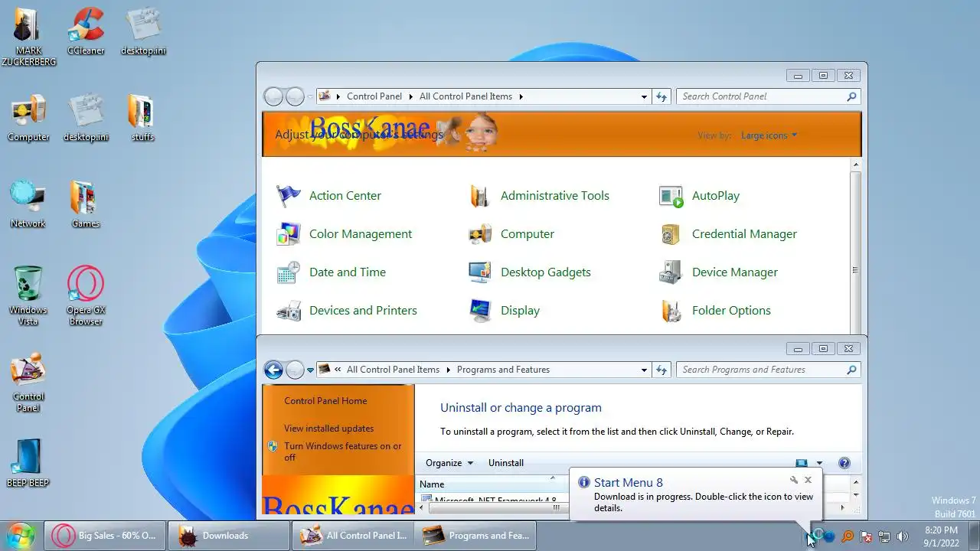Click the network tray icon

[x=884, y=536]
